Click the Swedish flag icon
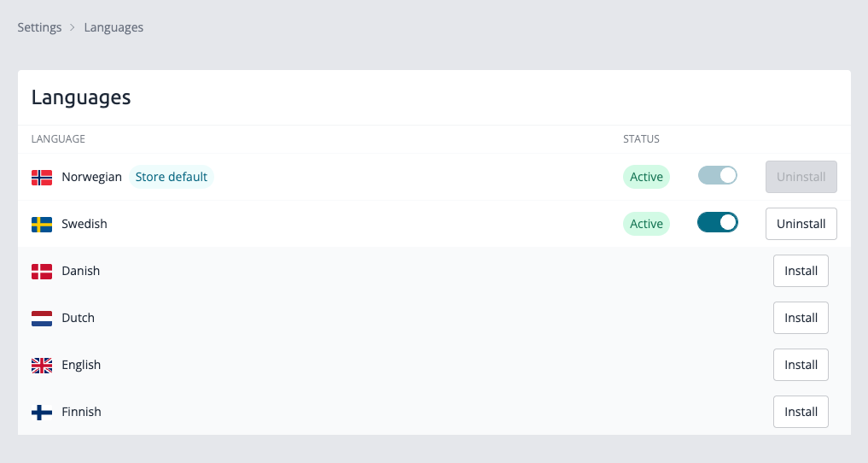Viewport: 868px width, 463px height. tap(42, 225)
